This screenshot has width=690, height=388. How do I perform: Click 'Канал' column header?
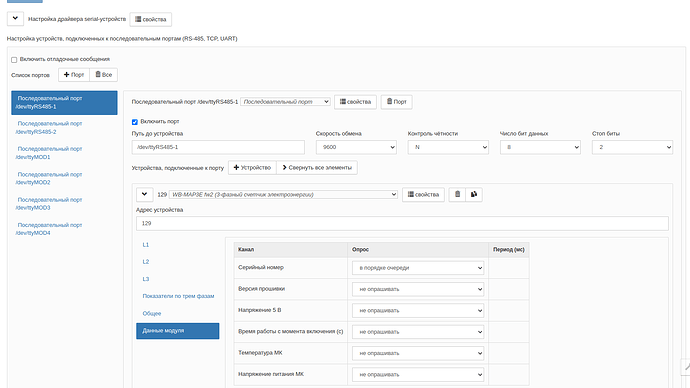pyautogui.click(x=290, y=249)
